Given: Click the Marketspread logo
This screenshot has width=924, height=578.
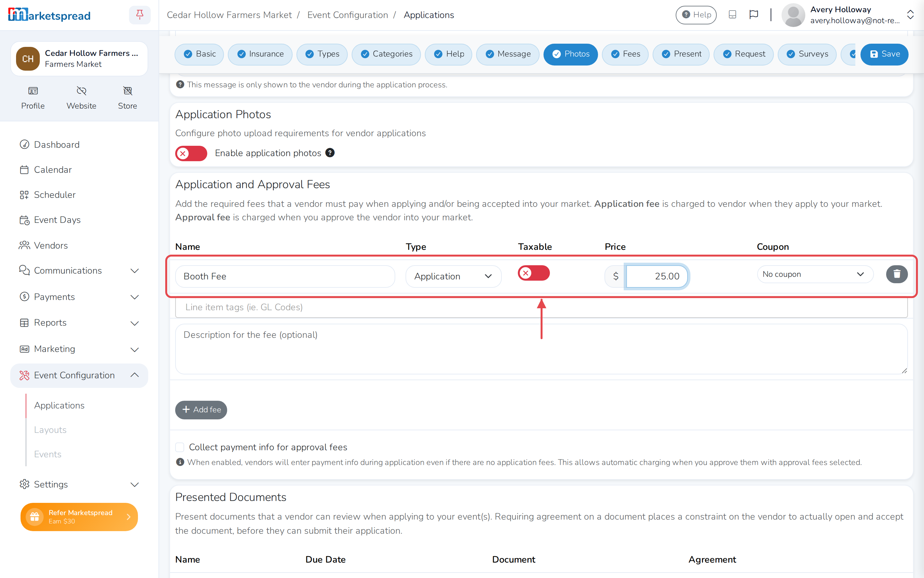Looking at the screenshot, I should pos(49,15).
